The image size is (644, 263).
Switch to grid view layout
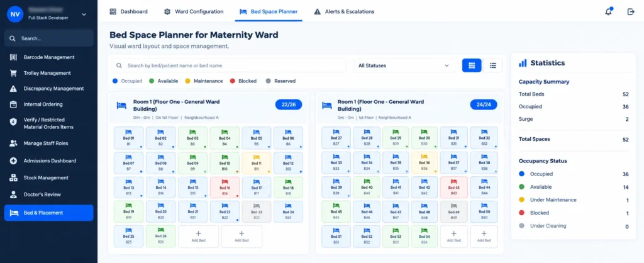pyautogui.click(x=472, y=65)
